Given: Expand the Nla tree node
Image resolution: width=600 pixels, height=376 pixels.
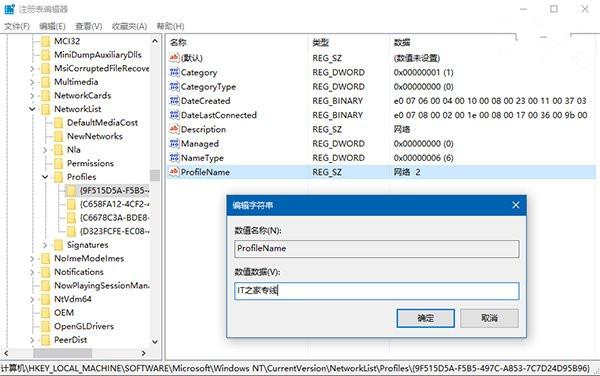Looking at the screenshot, I should (45, 150).
